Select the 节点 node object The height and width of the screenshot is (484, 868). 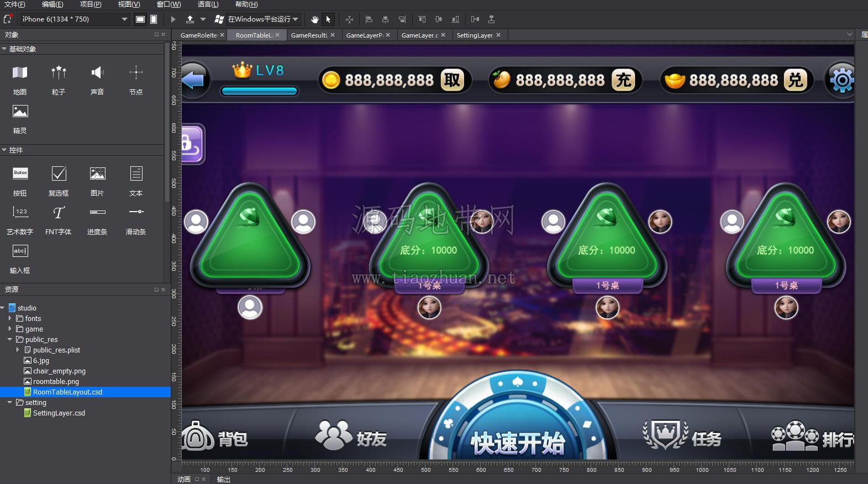click(136, 80)
